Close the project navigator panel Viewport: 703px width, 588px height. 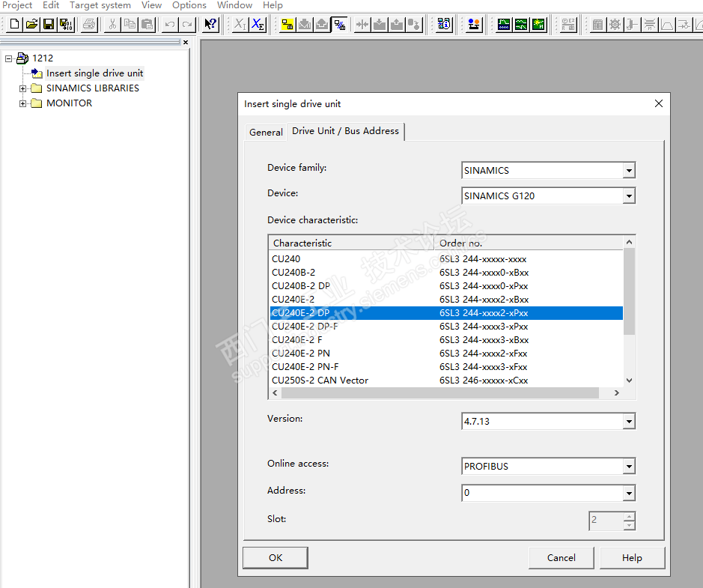(x=186, y=42)
